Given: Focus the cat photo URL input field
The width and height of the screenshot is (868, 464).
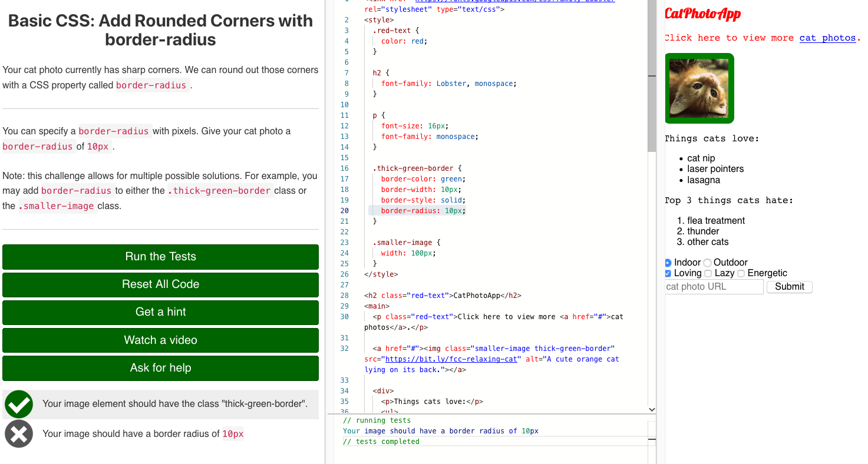Looking at the screenshot, I should pos(713,287).
